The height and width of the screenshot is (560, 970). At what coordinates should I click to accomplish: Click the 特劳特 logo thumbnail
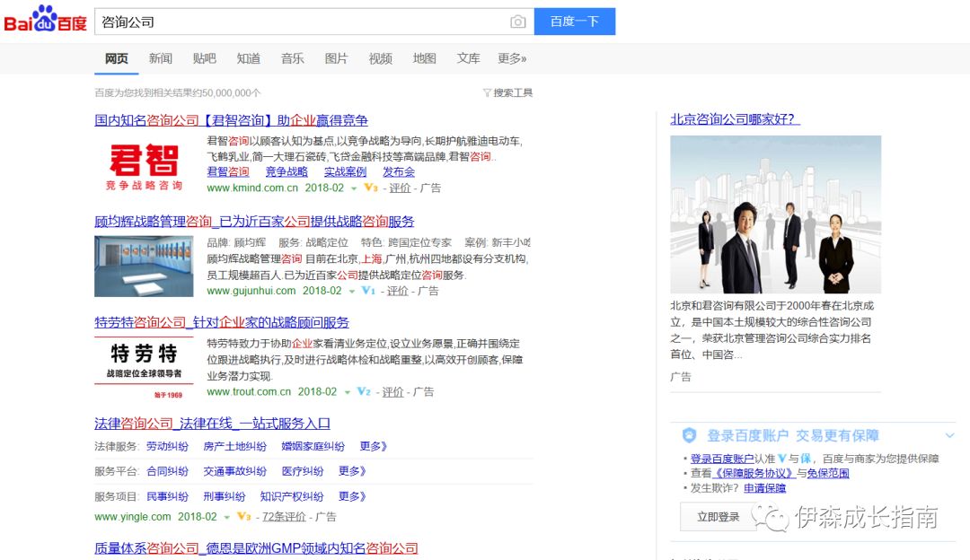(144, 368)
